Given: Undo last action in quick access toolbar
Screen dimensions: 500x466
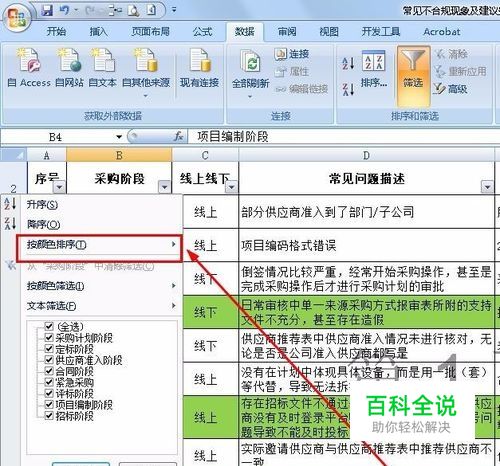Looking at the screenshot, I should 64,11.
